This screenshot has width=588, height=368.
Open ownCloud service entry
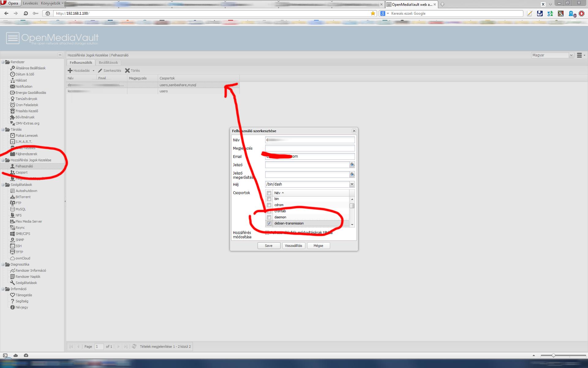point(23,258)
